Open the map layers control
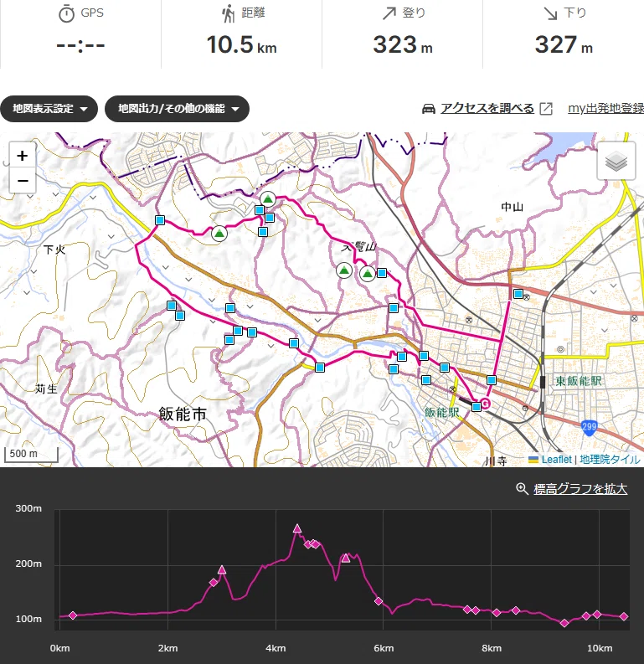Image resolution: width=644 pixels, height=664 pixels. point(616,162)
